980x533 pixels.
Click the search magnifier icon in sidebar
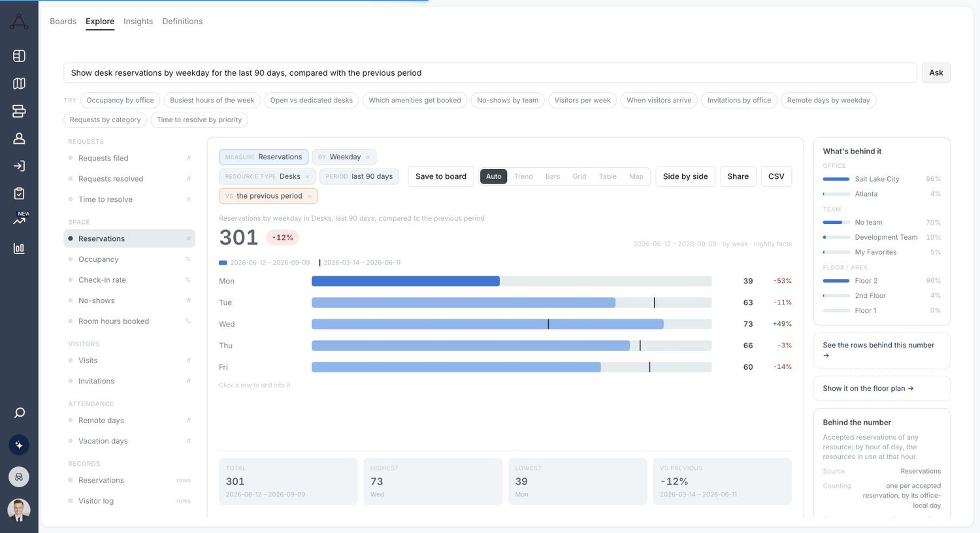tap(19, 413)
